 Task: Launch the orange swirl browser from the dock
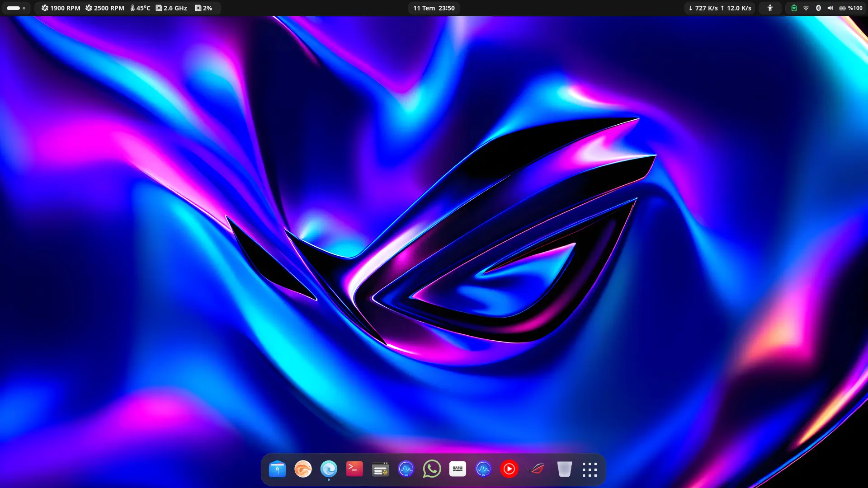[303, 469]
